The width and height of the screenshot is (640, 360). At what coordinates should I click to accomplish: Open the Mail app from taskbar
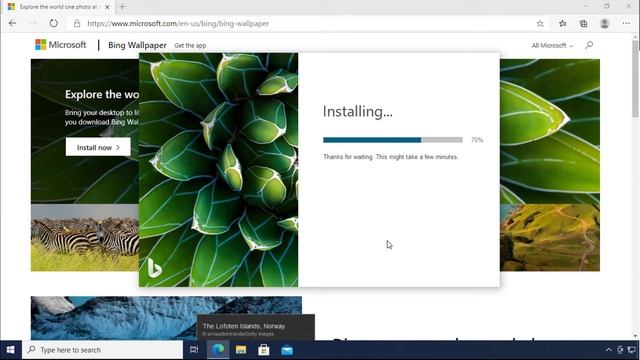[287, 350]
